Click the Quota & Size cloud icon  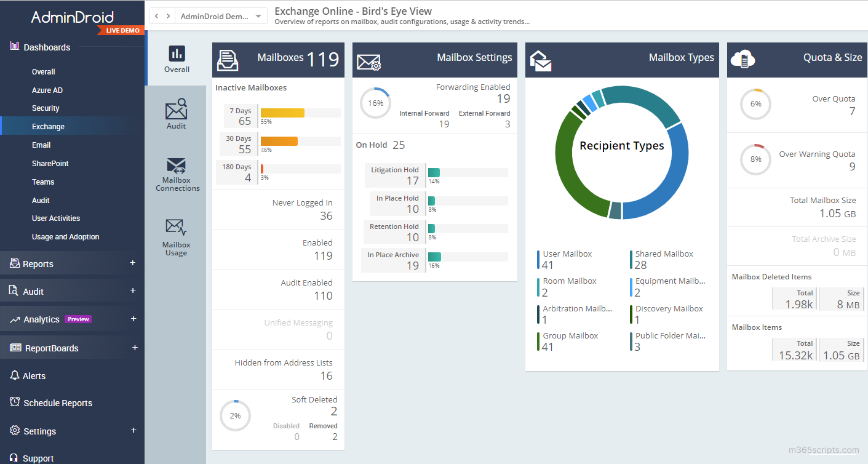743,59
